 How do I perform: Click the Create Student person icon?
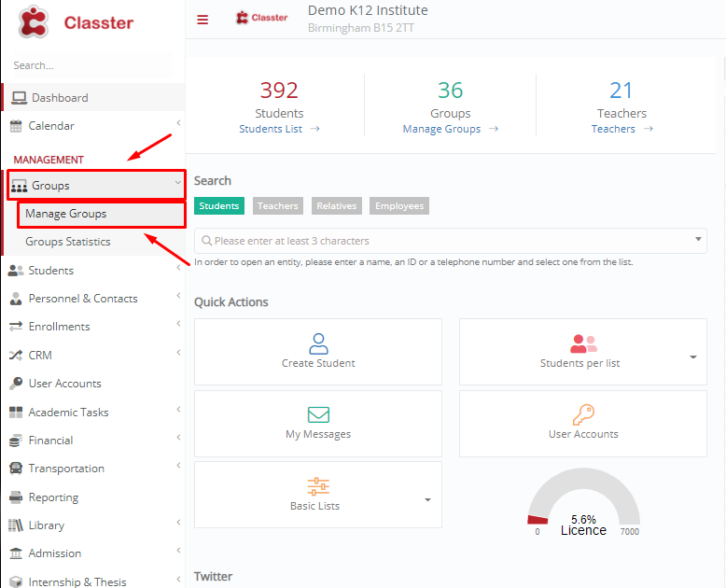[x=318, y=344]
